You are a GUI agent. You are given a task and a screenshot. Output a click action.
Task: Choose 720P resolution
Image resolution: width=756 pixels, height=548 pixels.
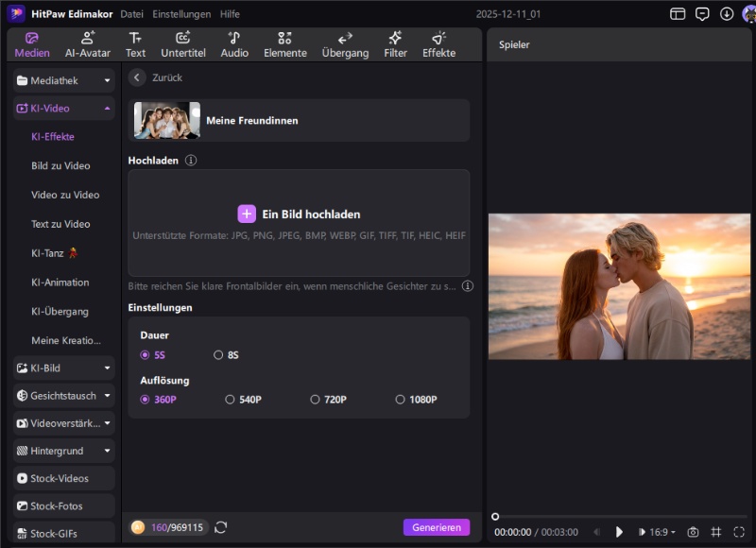click(316, 400)
